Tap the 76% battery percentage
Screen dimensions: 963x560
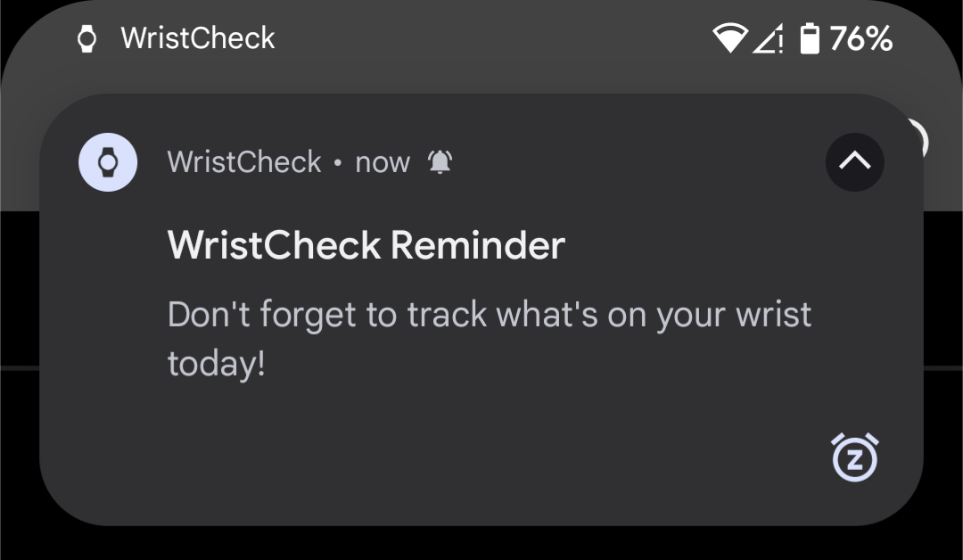click(861, 38)
